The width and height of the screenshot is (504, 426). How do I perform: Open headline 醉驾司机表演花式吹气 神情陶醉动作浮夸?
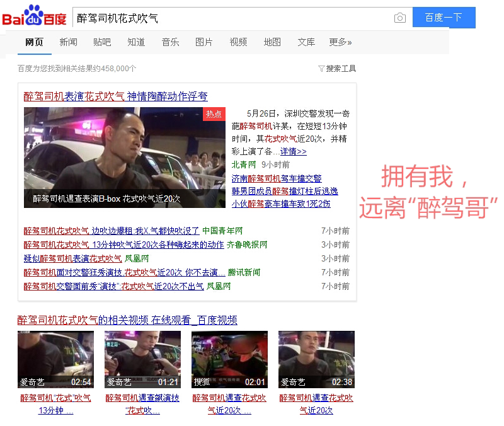click(x=116, y=96)
